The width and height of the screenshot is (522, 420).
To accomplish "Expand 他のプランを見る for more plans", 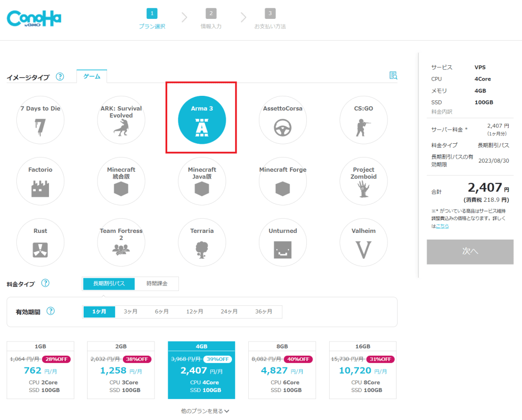I will click(x=205, y=411).
